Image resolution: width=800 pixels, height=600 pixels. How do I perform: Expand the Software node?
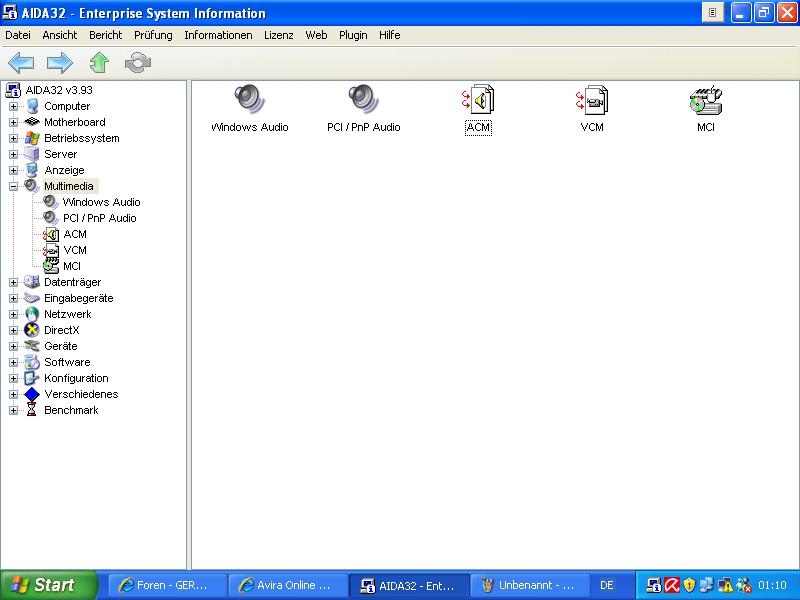13,362
